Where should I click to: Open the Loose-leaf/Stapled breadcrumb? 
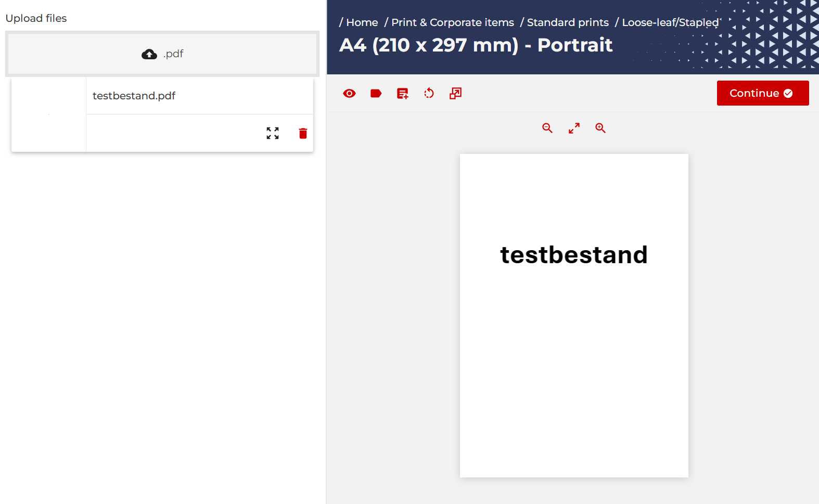670,22
